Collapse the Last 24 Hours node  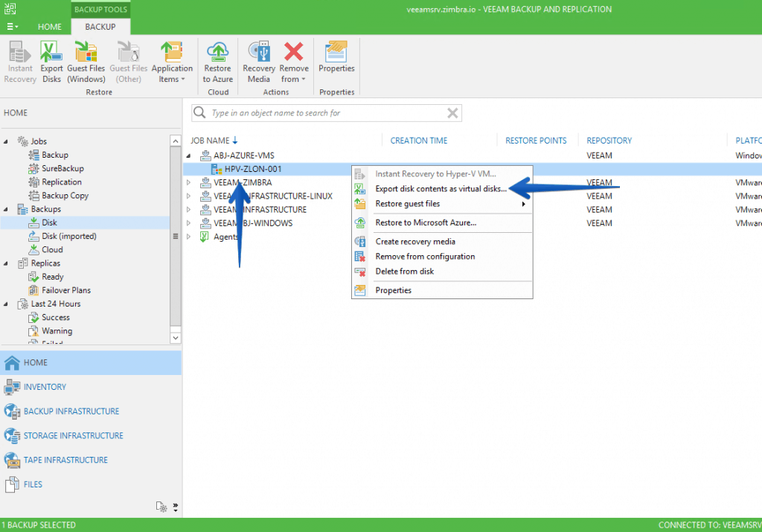tap(6, 304)
